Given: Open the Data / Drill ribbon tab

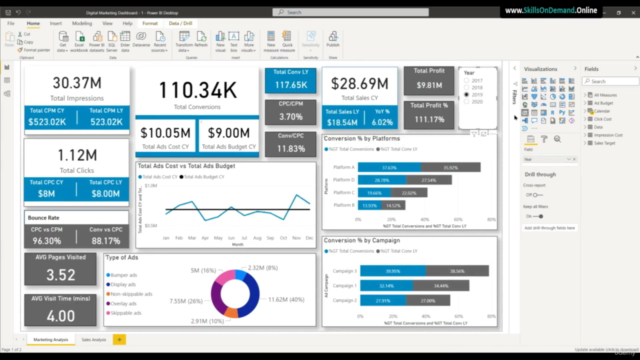Looking at the screenshot, I should coord(180,23).
